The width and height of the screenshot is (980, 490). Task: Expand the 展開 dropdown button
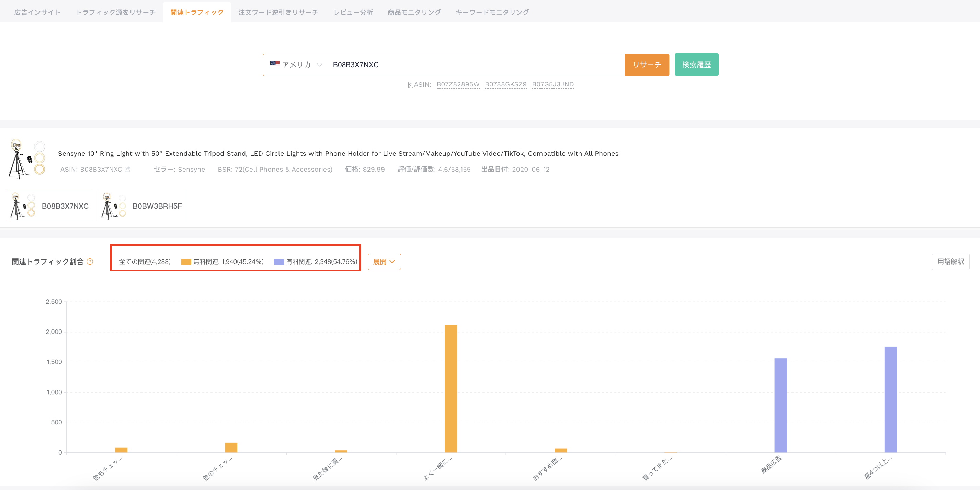pos(384,261)
